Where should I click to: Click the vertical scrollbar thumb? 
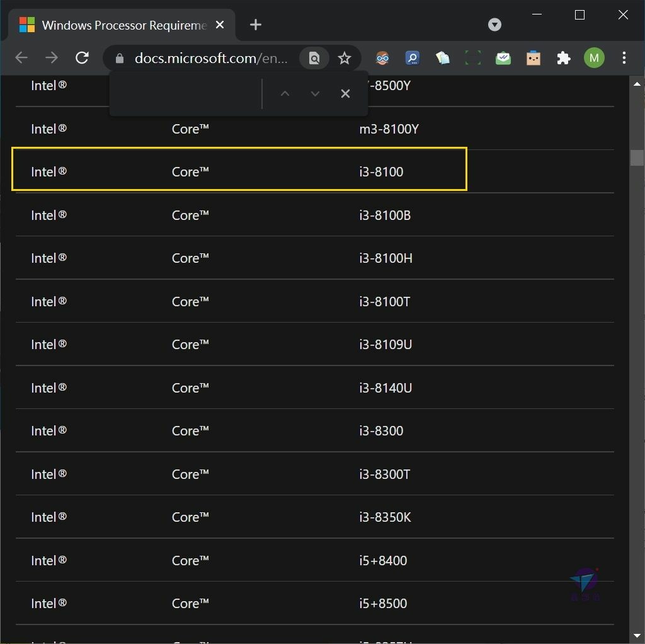coord(637,158)
